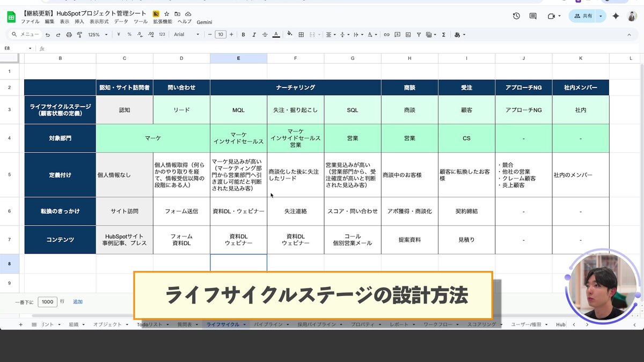The height and width of the screenshot is (362, 644).
Task: Toggle italic formatting in the toolbar
Action: tap(254, 34)
